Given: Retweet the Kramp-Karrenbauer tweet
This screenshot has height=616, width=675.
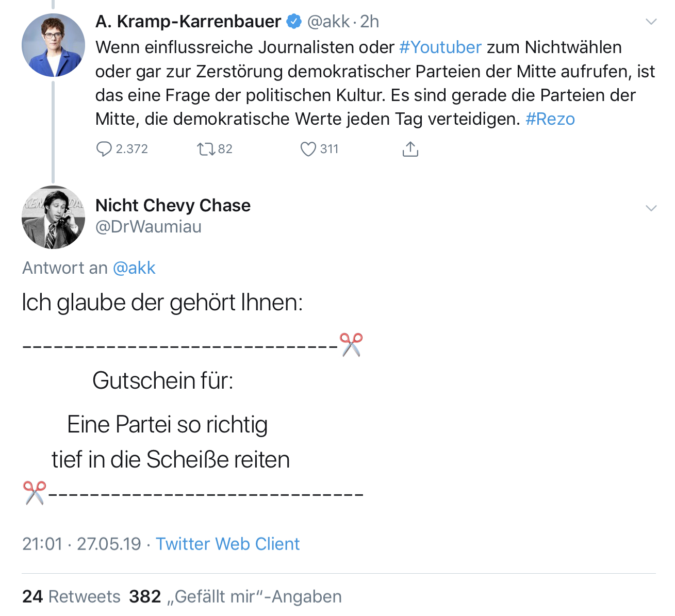Looking at the screenshot, I should (206, 149).
